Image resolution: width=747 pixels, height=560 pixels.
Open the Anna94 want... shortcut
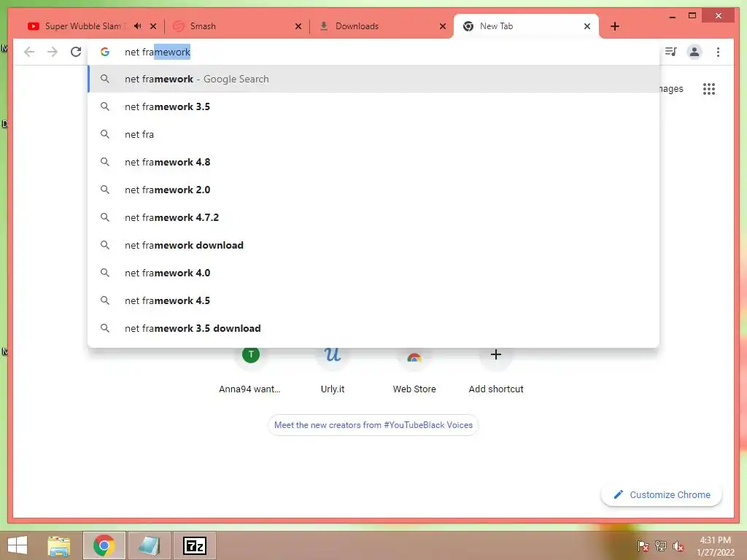[251, 371]
